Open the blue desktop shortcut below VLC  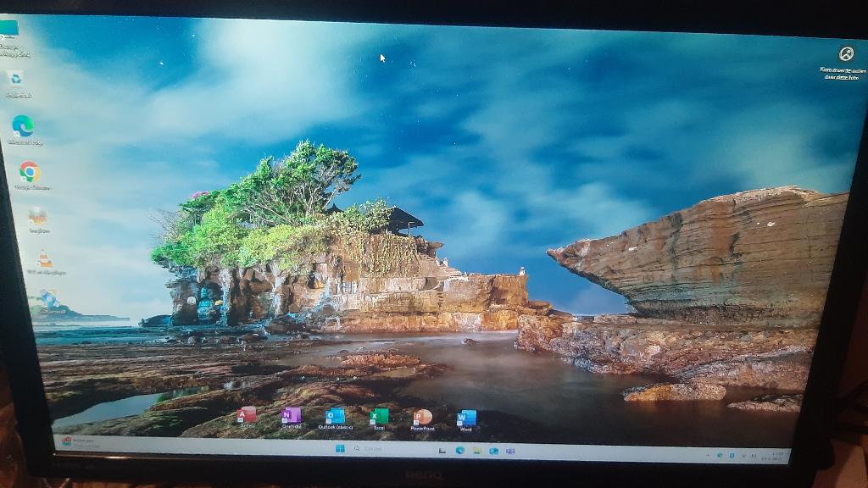(51, 302)
